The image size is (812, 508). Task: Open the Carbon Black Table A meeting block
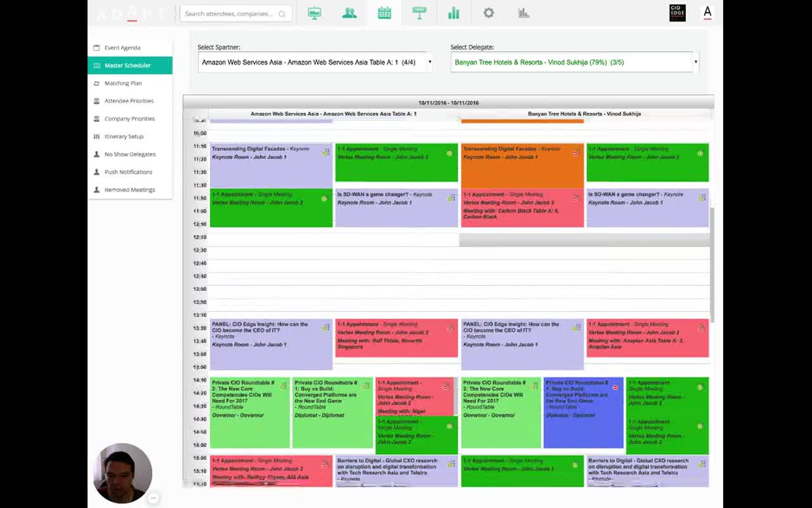point(522,208)
